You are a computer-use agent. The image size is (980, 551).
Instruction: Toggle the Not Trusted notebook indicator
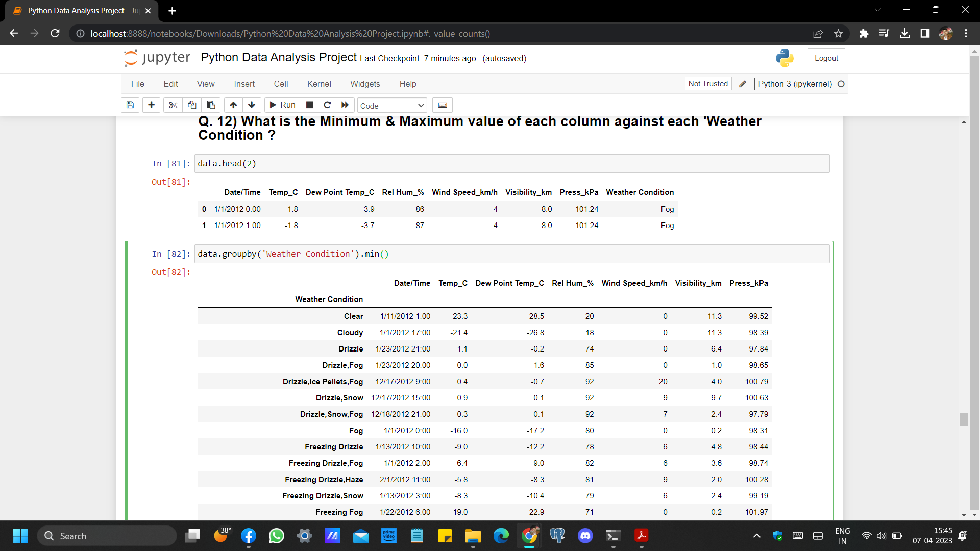(x=708, y=84)
